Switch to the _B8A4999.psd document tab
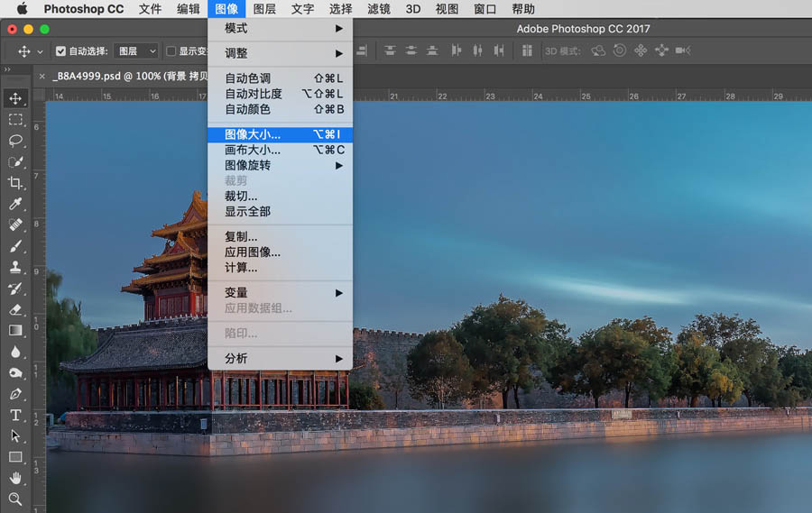This screenshot has height=513, width=812. pos(130,76)
